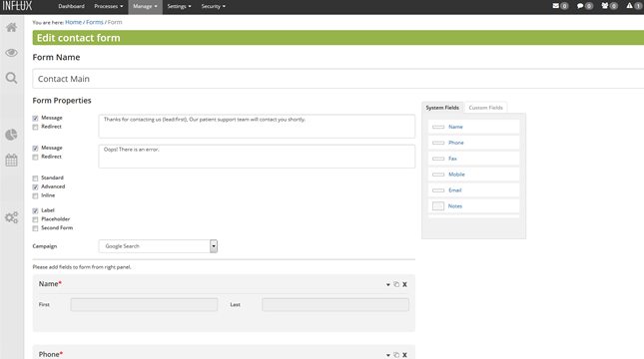Screen dimensions: 644x359
Task: Open the Security dropdown menu
Action: pos(213,6)
